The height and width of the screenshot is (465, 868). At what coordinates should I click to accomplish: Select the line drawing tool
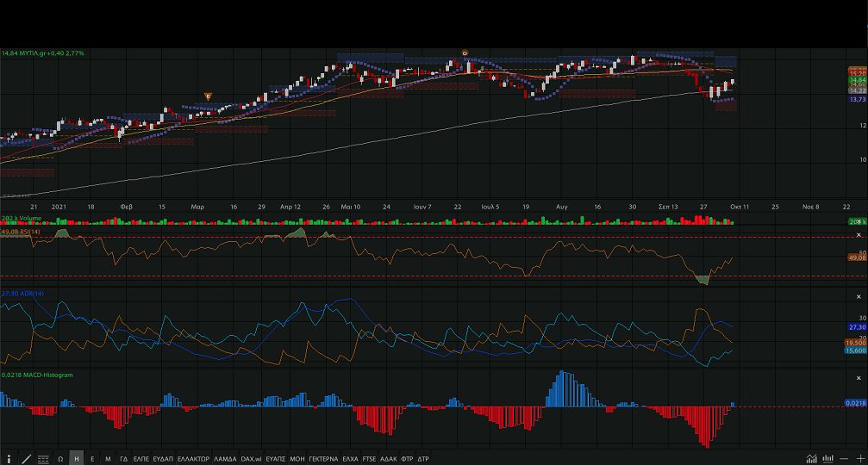26,459
